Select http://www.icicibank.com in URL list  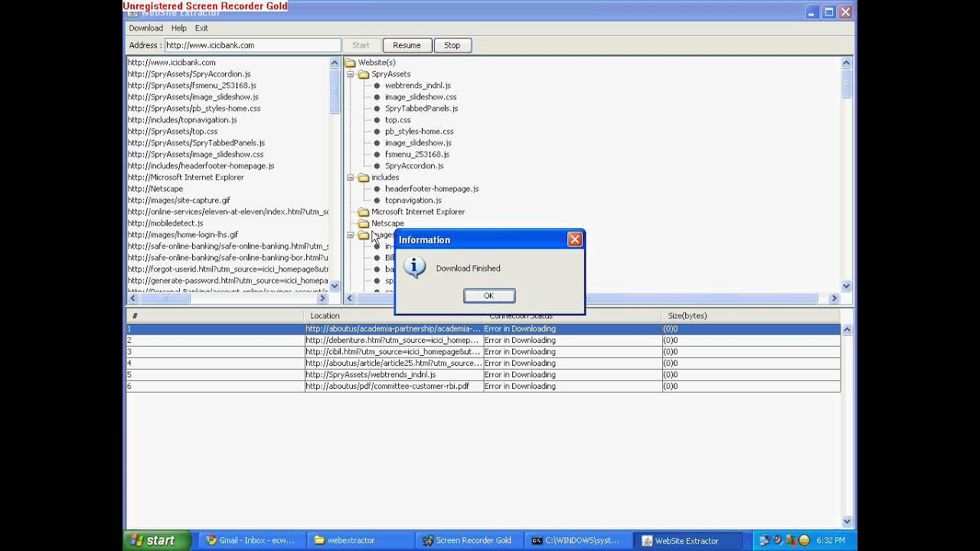pos(171,63)
